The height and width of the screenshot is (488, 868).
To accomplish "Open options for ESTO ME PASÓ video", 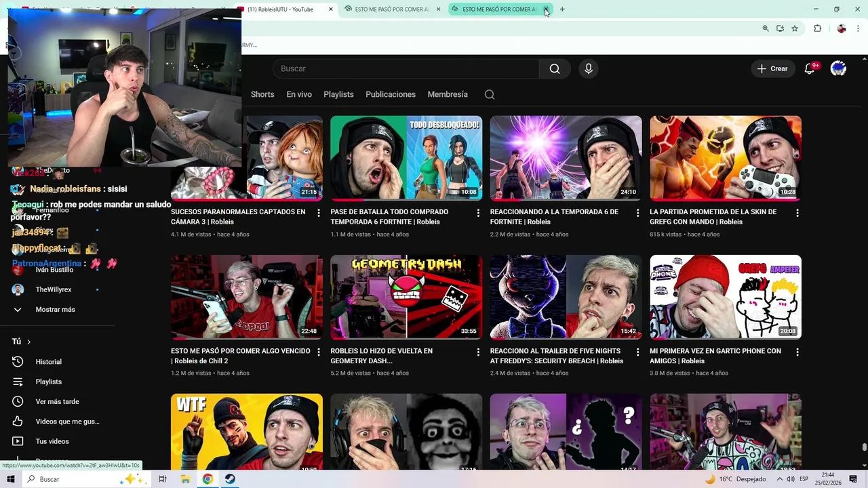I will [319, 352].
